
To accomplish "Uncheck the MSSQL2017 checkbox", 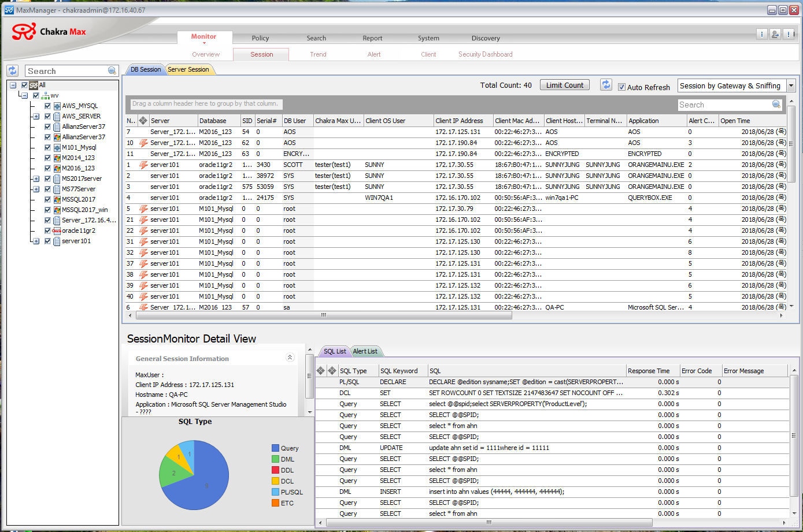I will 48,199.
